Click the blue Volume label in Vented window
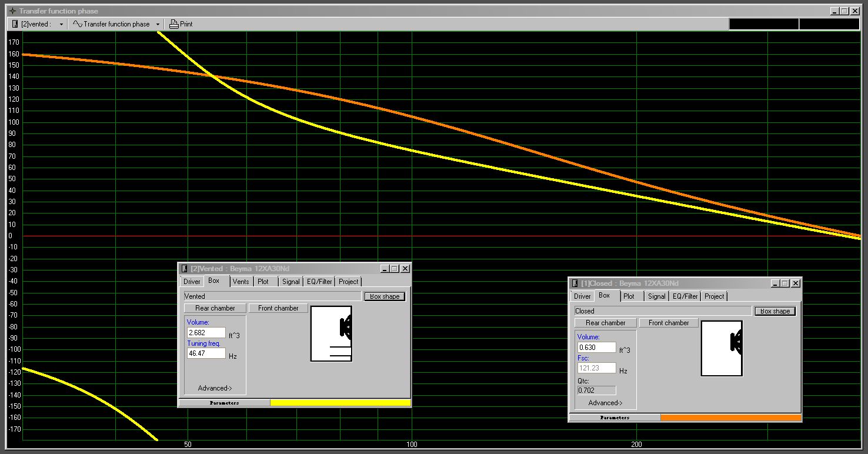The height and width of the screenshot is (454, 868). pyautogui.click(x=198, y=322)
